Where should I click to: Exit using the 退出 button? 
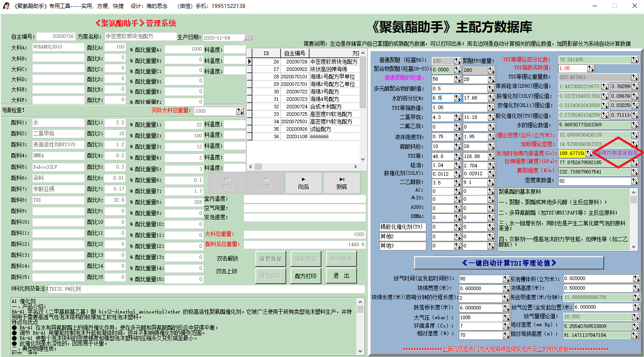(341, 276)
